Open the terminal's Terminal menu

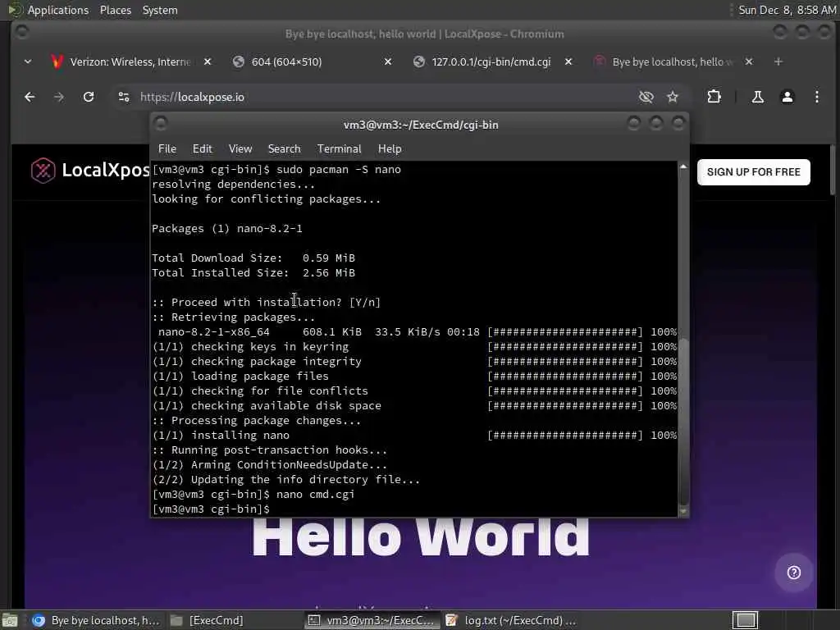339,149
